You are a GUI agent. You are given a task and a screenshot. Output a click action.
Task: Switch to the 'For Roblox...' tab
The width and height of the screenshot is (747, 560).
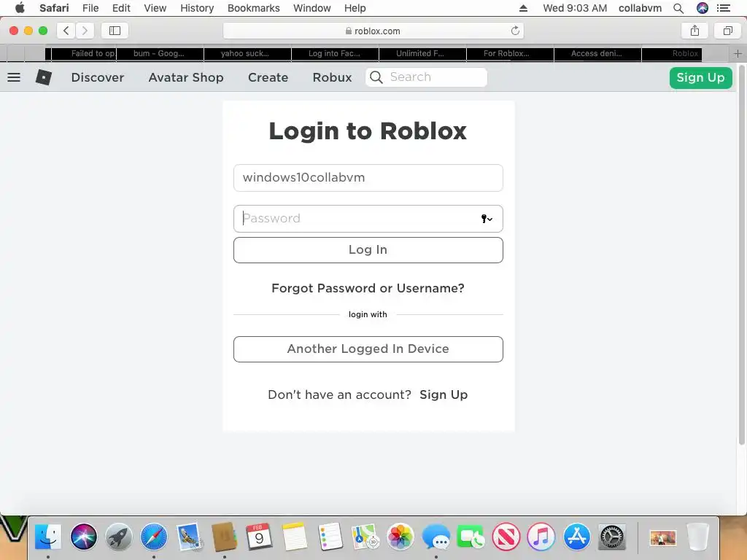(510, 54)
